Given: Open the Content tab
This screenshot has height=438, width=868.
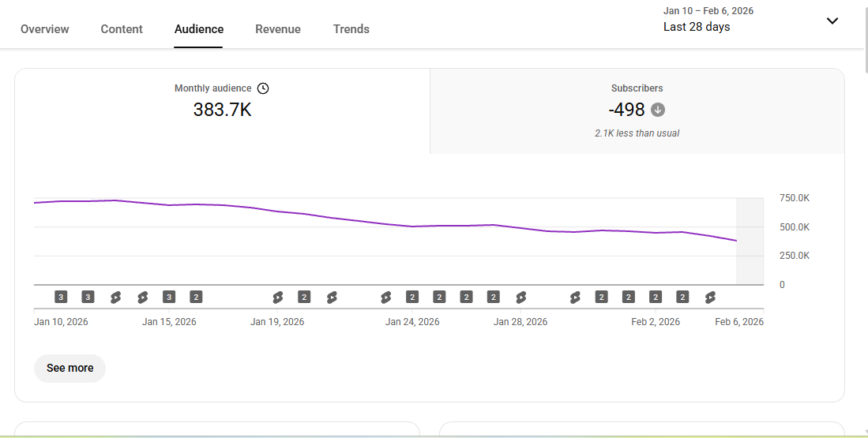Looking at the screenshot, I should point(122,29).
